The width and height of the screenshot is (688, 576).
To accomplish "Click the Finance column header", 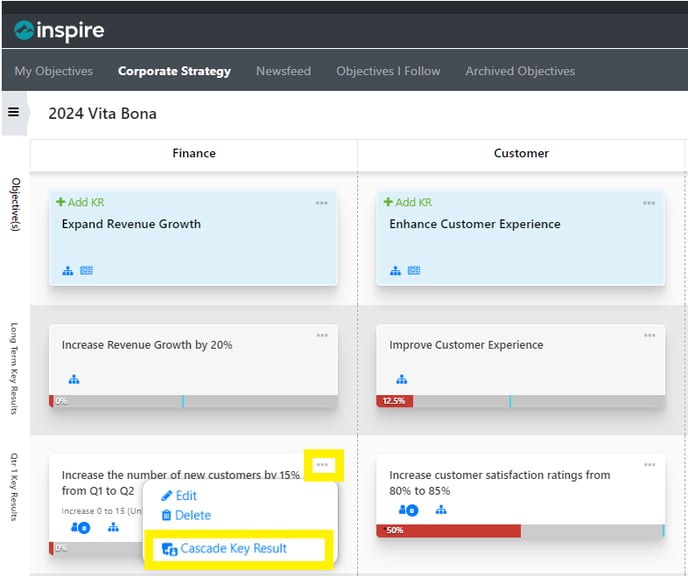I will 194,153.
